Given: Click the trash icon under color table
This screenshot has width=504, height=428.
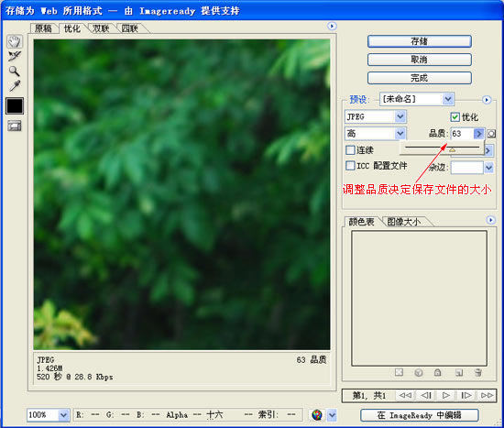Looking at the screenshot, I should (x=478, y=372).
